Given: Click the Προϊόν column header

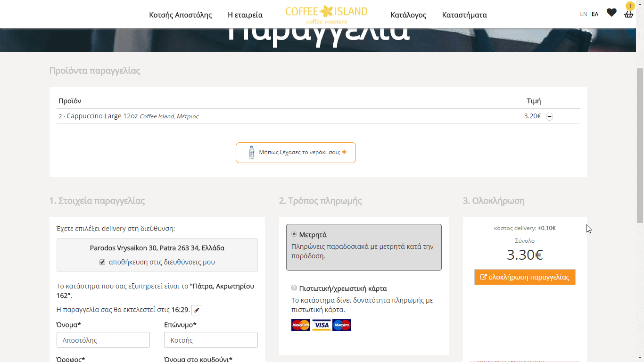Looking at the screenshot, I should point(70,101).
